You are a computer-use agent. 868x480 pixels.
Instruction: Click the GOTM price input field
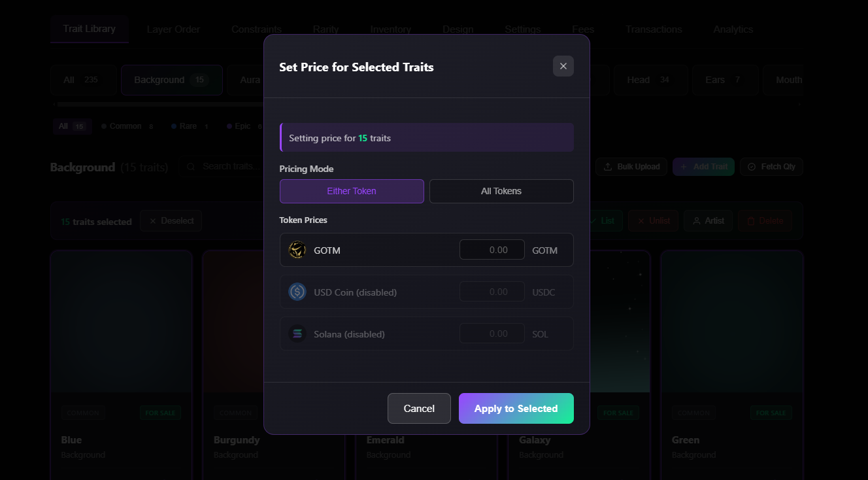[x=492, y=250]
